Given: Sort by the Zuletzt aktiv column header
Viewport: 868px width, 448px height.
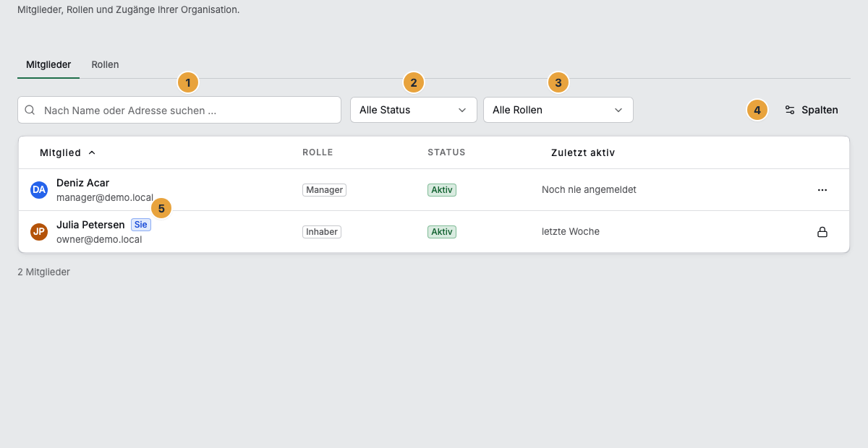Looking at the screenshot, I should pyautogui.click(x=583, y=152).
